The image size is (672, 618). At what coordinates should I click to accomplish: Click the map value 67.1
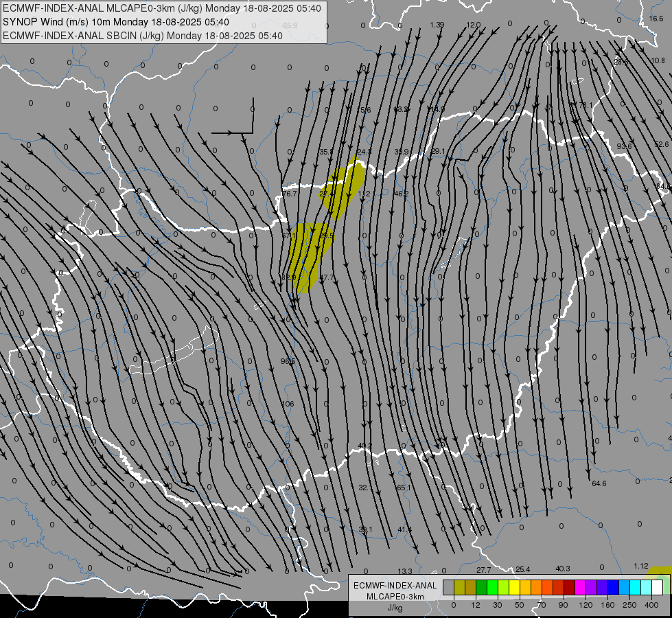point(289,236)
